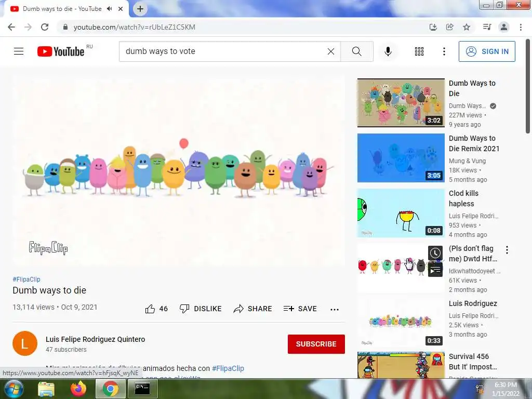
Task: Open the channel avatar with letter L
Action: [x=25, y=343]
